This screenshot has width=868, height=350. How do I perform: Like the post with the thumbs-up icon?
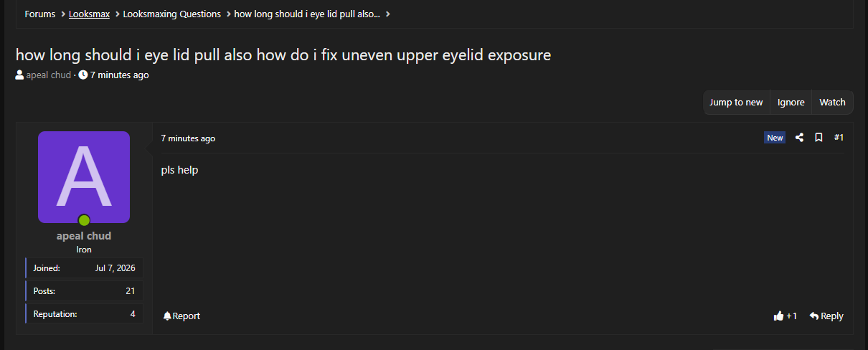pyautogui.click(x=778, y=316)
